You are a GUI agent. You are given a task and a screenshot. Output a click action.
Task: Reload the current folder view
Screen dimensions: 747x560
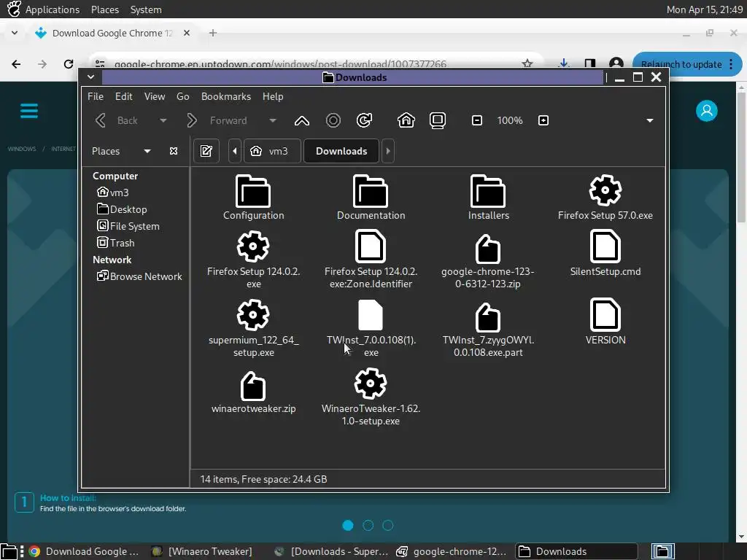tap(365, 120)
